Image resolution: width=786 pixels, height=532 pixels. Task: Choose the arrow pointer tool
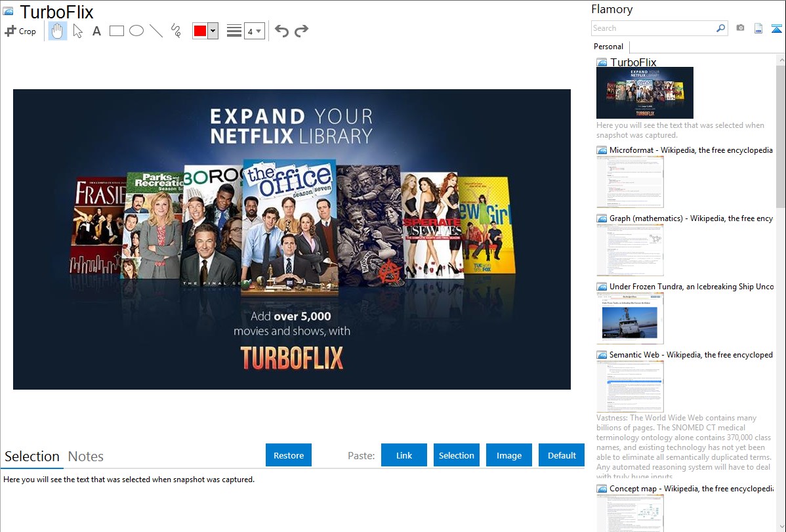[77, 31]
